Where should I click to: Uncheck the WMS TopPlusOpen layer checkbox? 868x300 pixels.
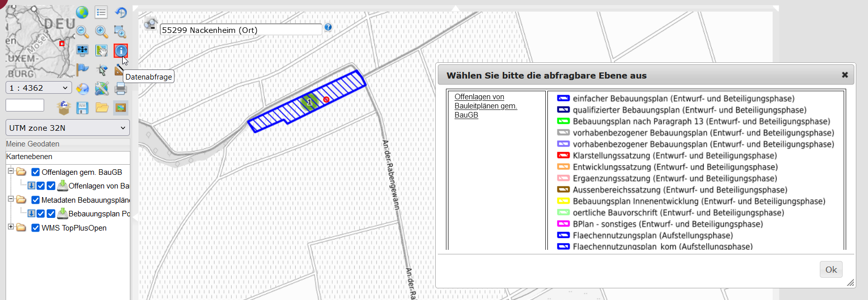pos(36,228)
